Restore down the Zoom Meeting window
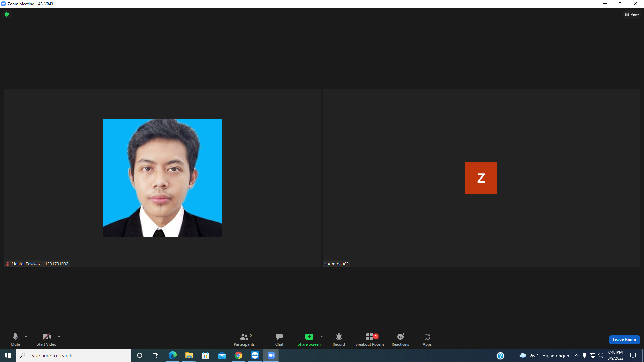The height and width of the screenshot is (362, 644). click(620, 4)
